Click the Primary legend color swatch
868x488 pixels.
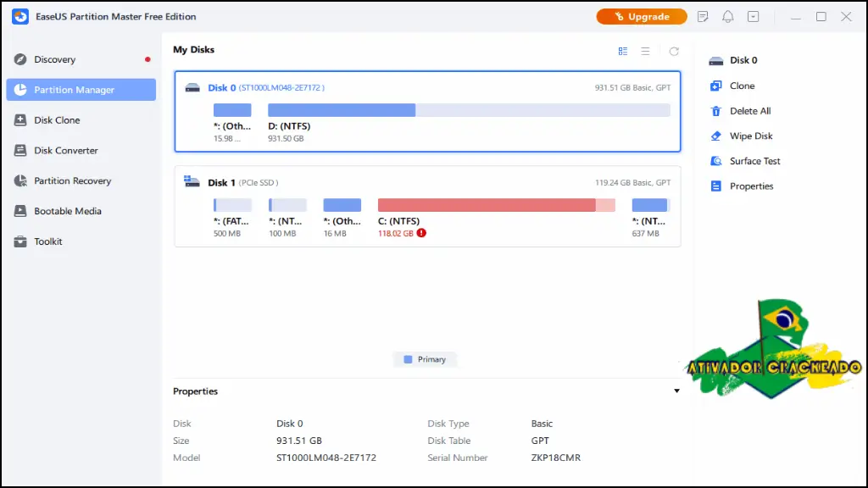click(x=408, y=359)
